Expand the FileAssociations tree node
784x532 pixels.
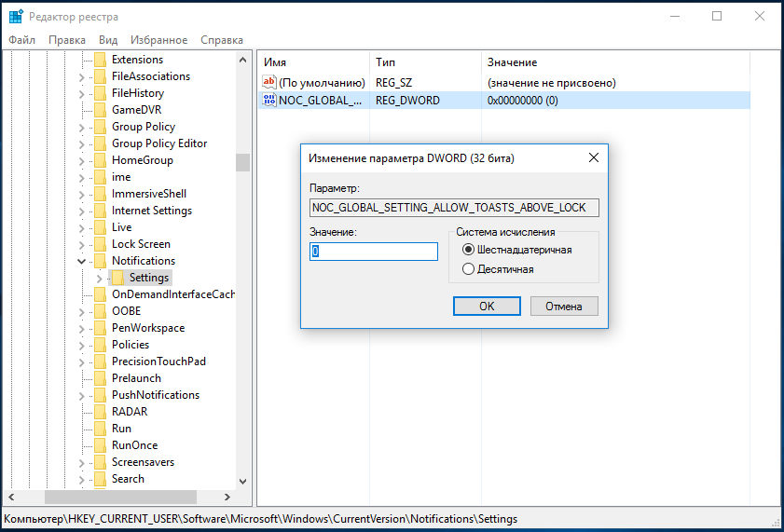click(81, 77)
